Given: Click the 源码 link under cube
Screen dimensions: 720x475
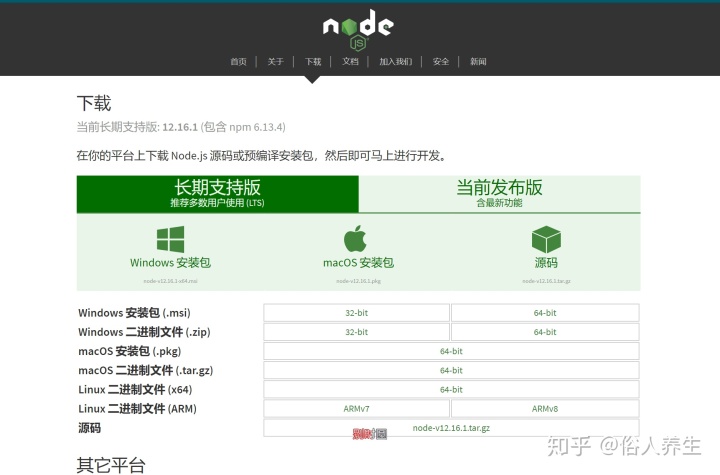Looking at the screenshot, I should tap(546, 263).
